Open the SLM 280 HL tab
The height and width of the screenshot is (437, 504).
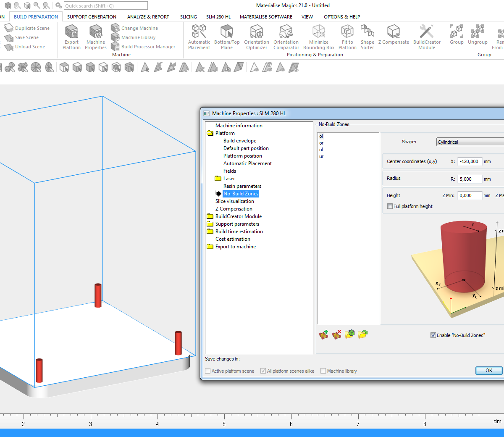pos(218,17)
